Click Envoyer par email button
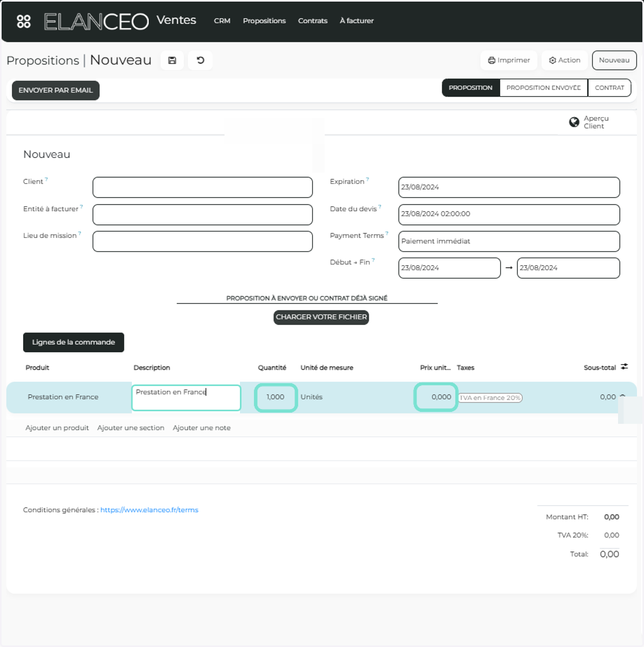The image size is (644, 647). [56, 90]
